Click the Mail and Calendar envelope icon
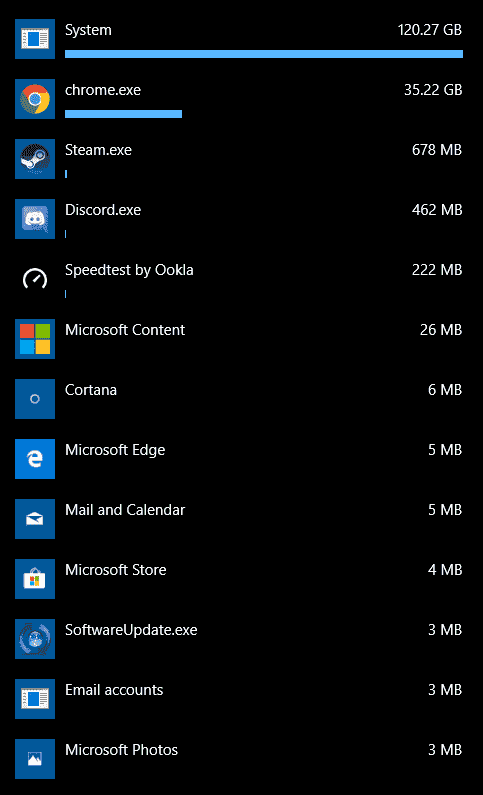The width and height of the screenshot is (483, 795). pyautogui.click(x=35, y=519)
